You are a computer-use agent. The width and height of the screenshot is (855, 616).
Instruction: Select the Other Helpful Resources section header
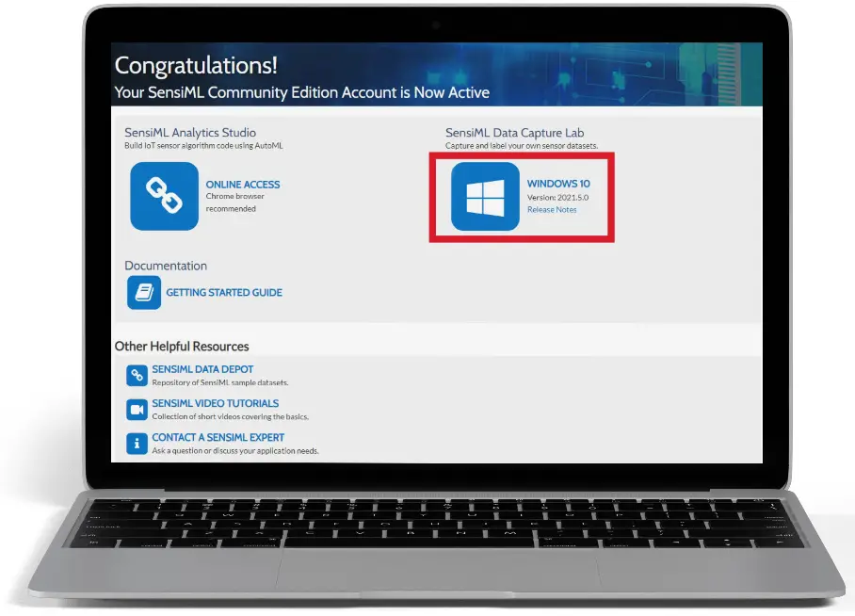pos(181,346)
